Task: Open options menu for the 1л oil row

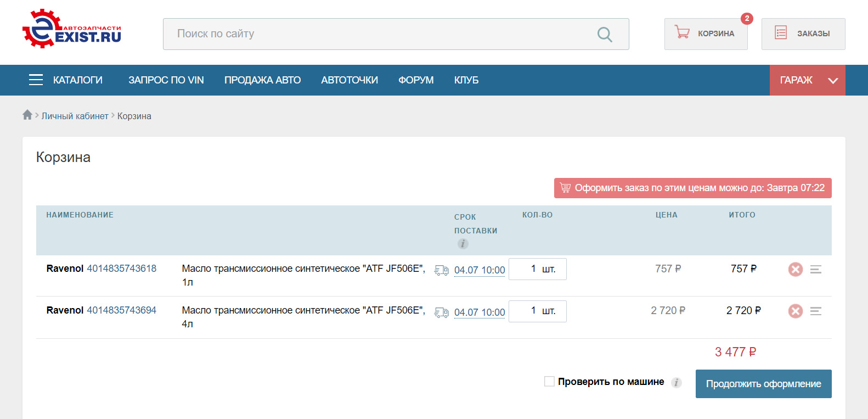Action: tap(816, 269)
